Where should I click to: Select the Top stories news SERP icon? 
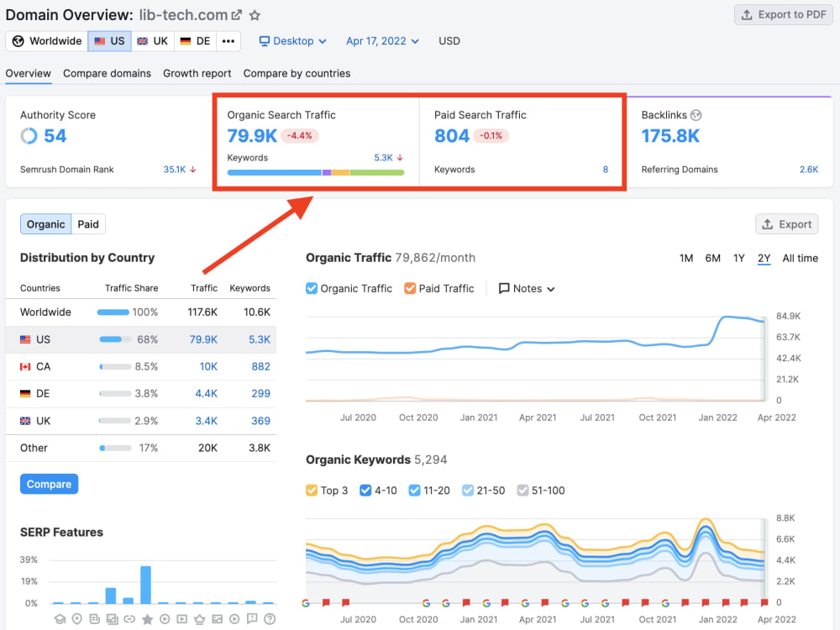(95, 619)
